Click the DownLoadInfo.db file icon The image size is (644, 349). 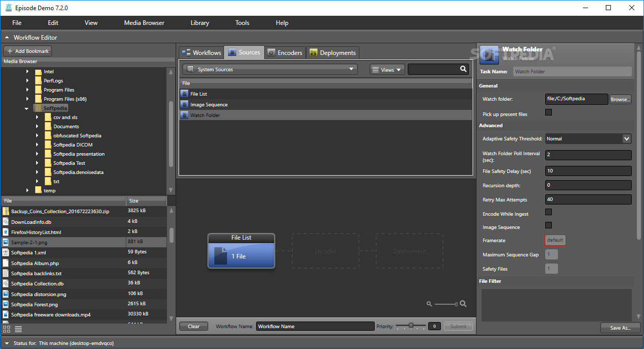6,221
